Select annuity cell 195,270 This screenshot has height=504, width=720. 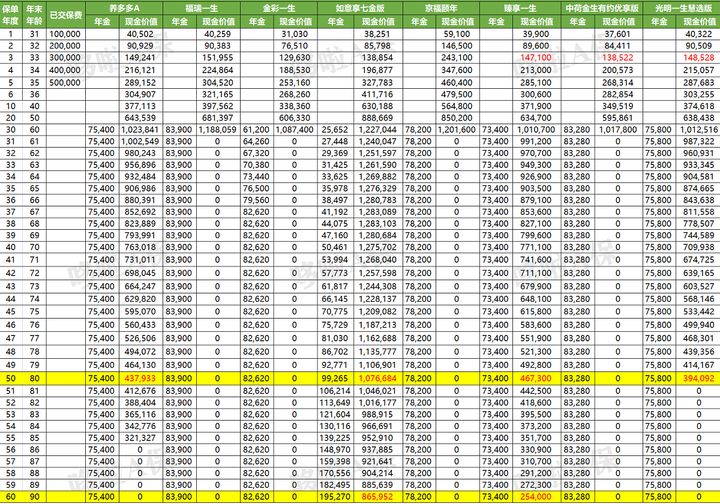pos(335,497)
